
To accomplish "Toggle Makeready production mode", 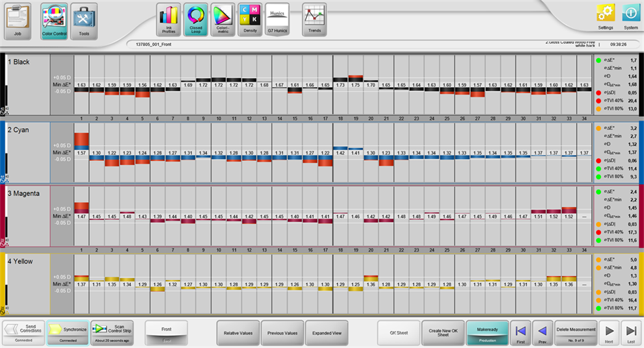I will (487, 332).
